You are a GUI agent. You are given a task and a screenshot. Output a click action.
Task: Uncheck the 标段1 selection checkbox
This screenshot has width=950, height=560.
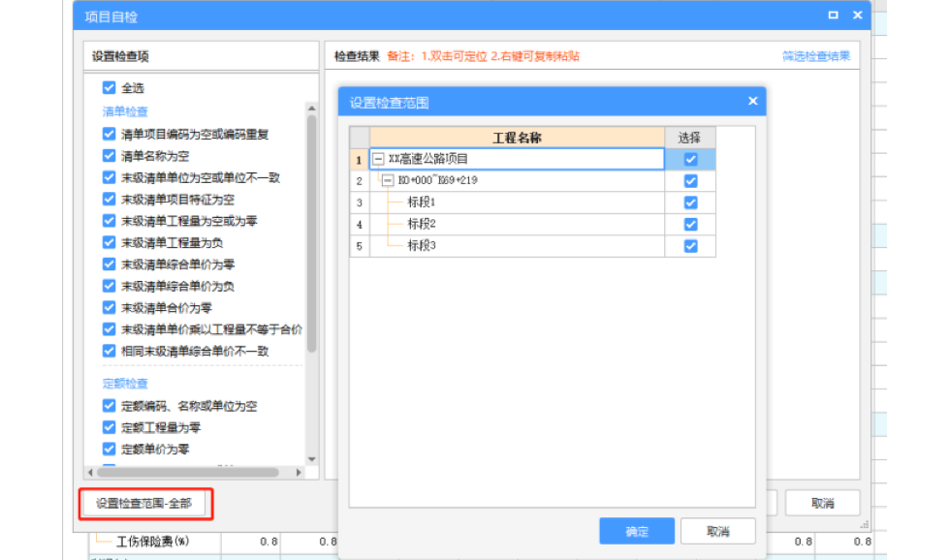point(690,202)
